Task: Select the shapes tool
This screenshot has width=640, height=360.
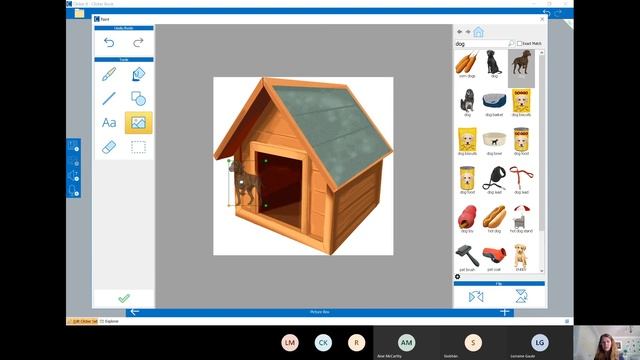Action: (138, 98)
